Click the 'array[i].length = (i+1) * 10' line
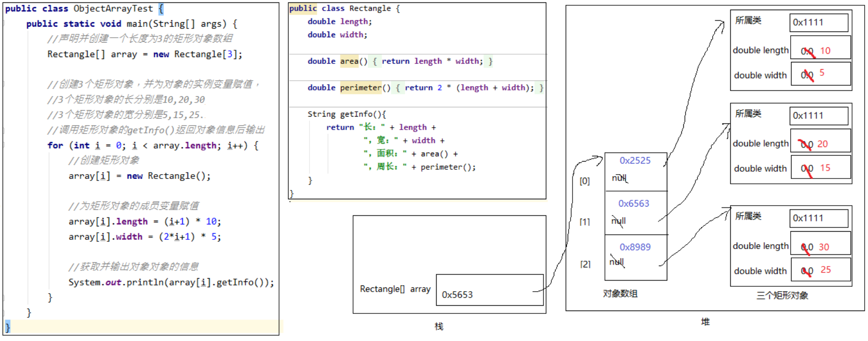This screenshot has height=341, width=868. pos(145,222)
